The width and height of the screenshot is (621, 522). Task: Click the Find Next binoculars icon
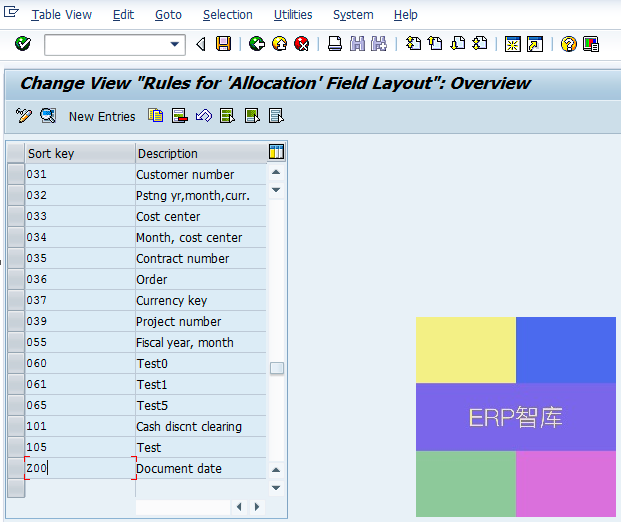click(379, 44)
